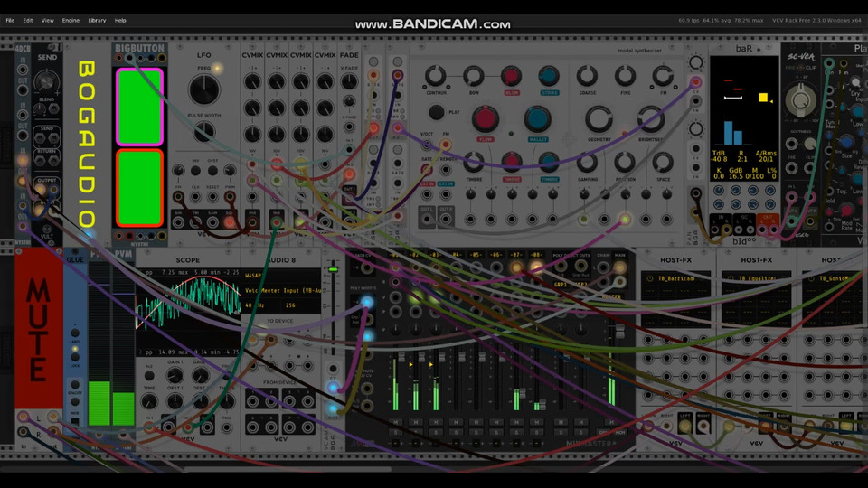Click the LFO RESET input jack

(x=212, y=196)
